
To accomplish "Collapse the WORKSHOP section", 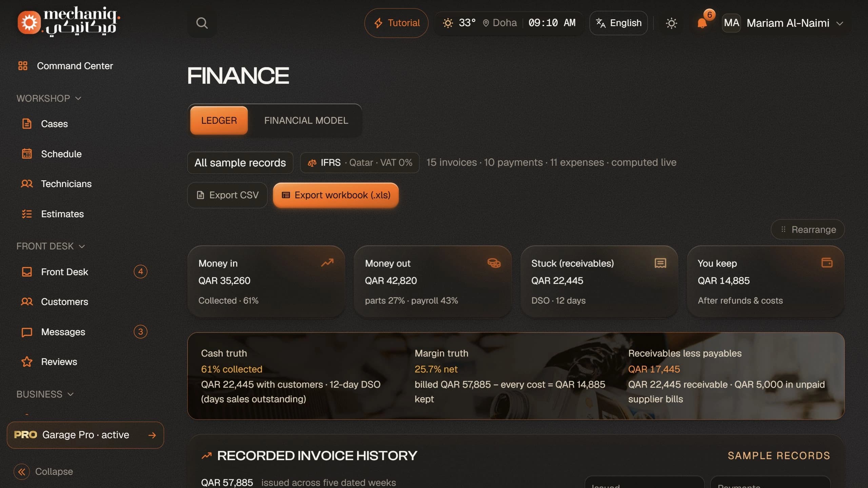I will tap(49, 98).
